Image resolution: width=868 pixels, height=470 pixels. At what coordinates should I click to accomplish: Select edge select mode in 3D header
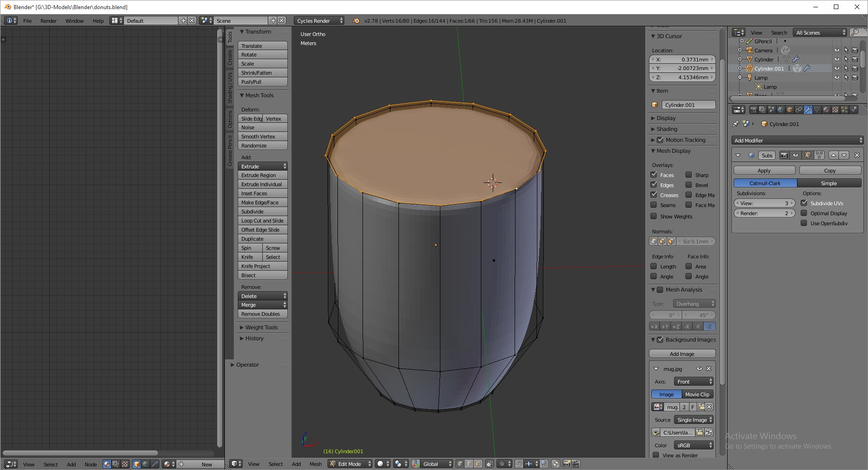(469, 464)
